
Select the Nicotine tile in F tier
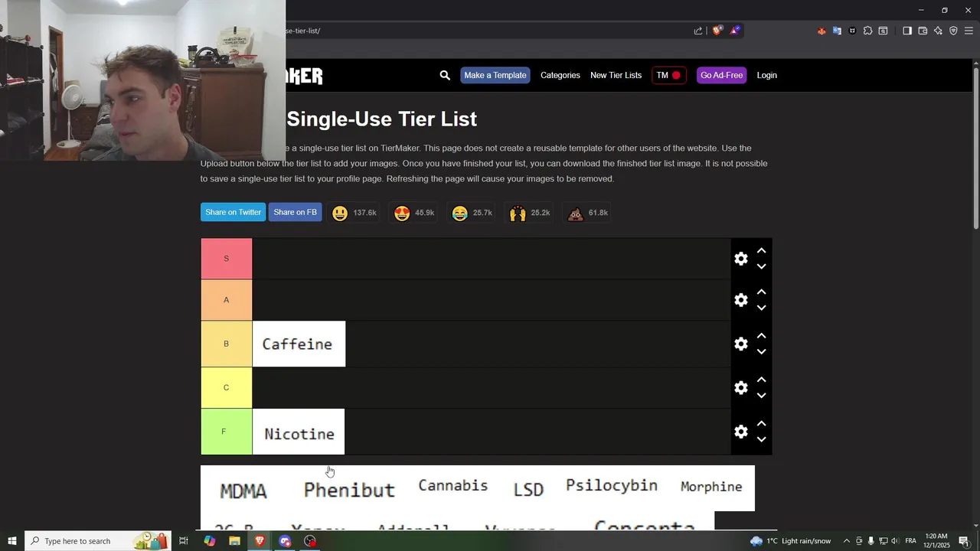[x=299, y=432]
